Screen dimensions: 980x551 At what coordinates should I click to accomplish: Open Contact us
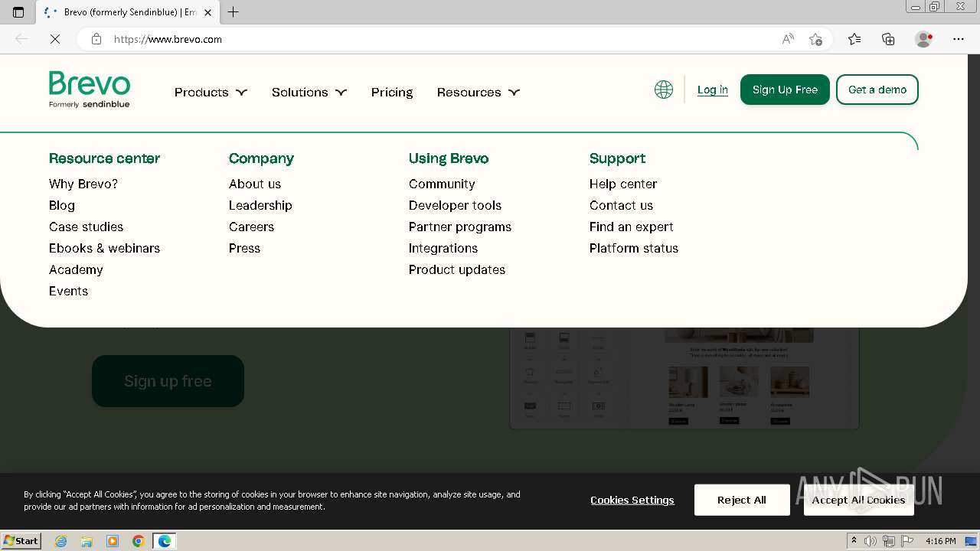(x=621, y=205)
